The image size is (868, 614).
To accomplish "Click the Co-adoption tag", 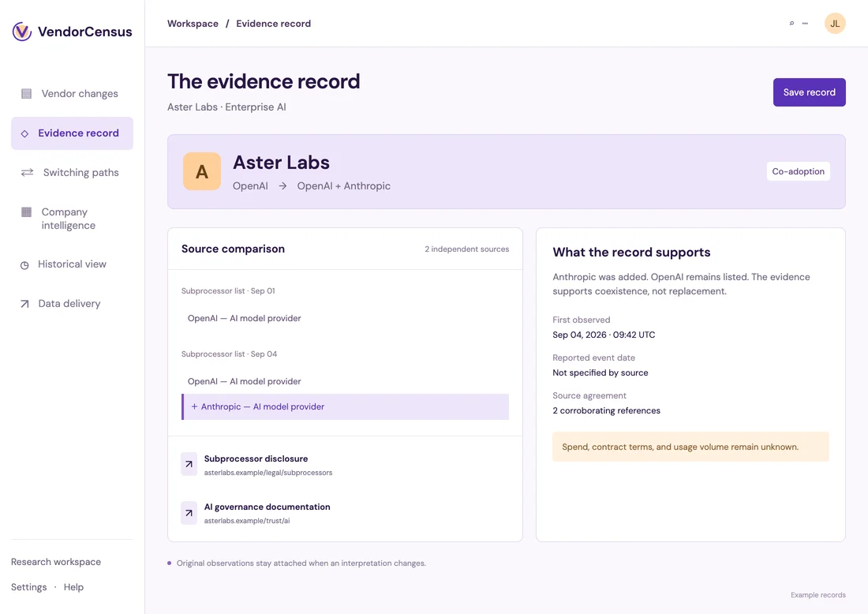I will (799, 171).
